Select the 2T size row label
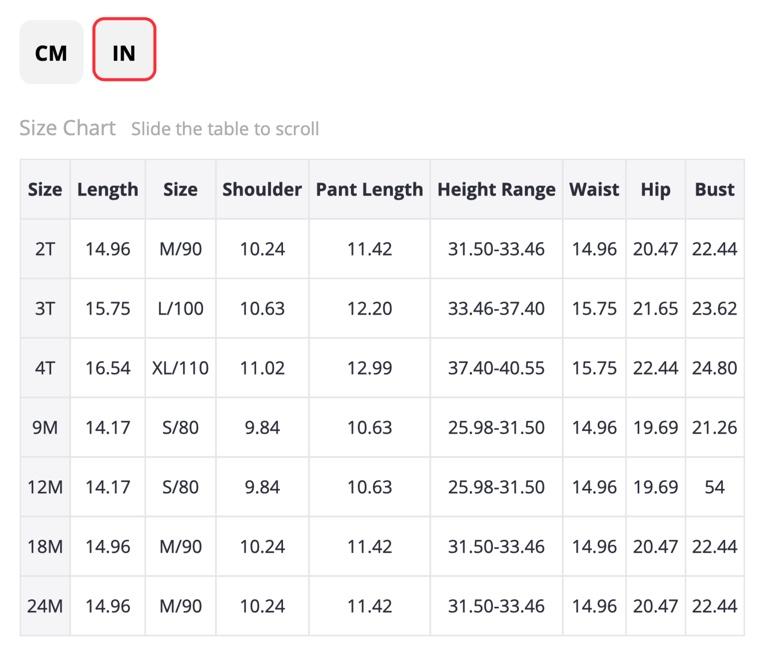 [x=45, y=249]
